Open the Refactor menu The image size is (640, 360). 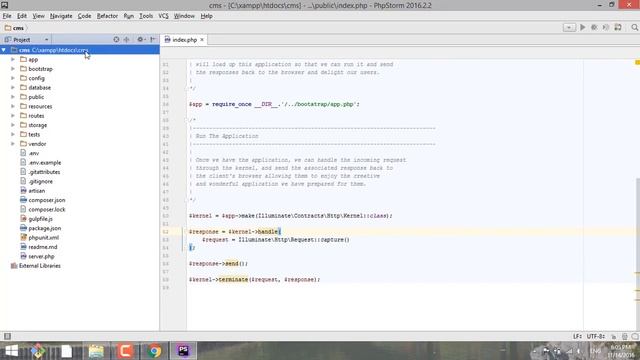[x=107, y=16]
